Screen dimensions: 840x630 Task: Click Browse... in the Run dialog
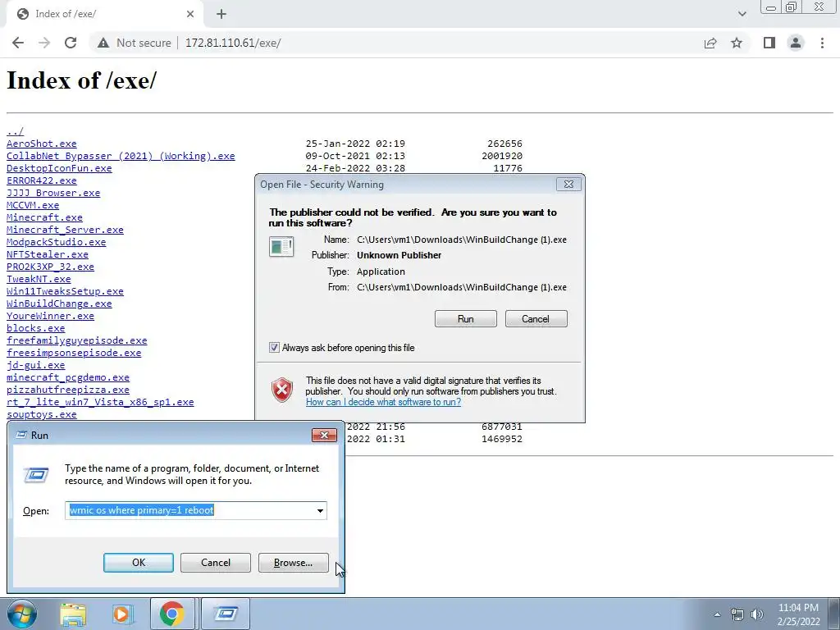point(293,563)
